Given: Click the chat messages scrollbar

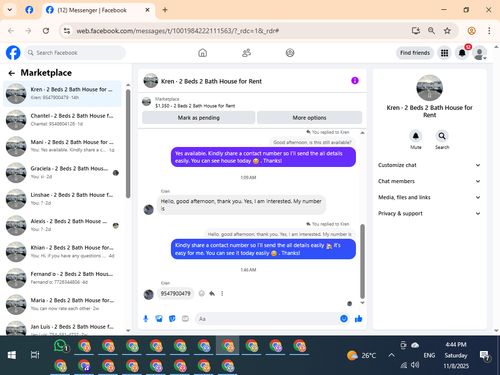Looking at the screenshot, I should click(362, 261).
